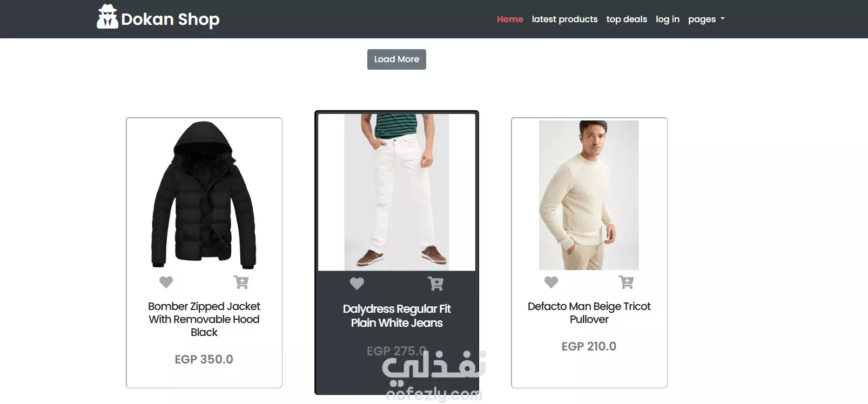868x404 pixels.
Task: View the beige pullover product image
Action: (x=589, y=195)
